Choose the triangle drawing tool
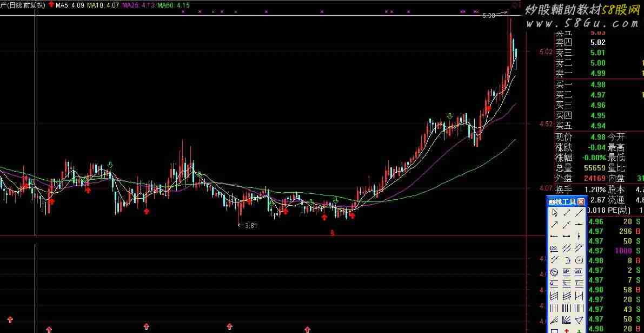Image resolution: width=644 pixels, height=333 pixels. tap(579, 320)
